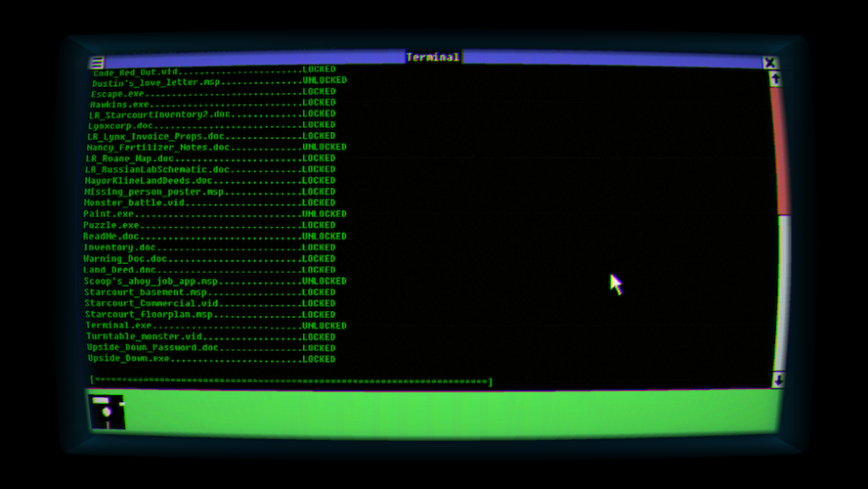The image size is (868, 489).
Task: Click the scroll up arrow
Action: point(776,79)
